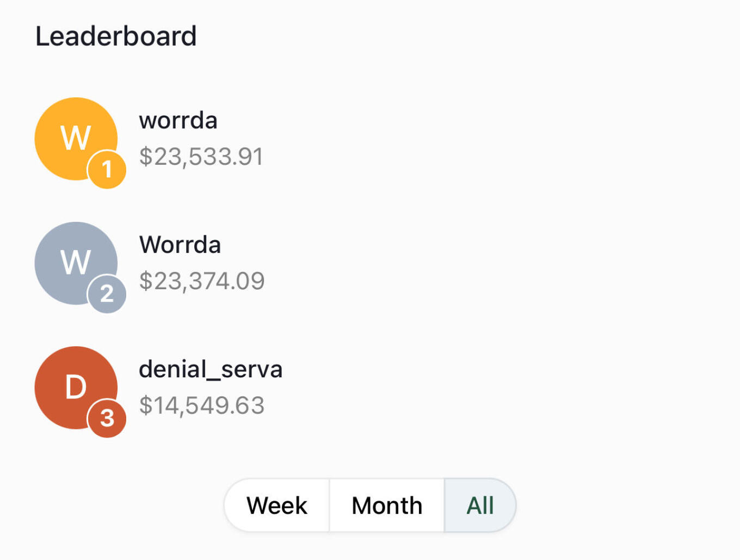Click the Leaderboard heading
The image size is (740, 560).
pos(116,36)
